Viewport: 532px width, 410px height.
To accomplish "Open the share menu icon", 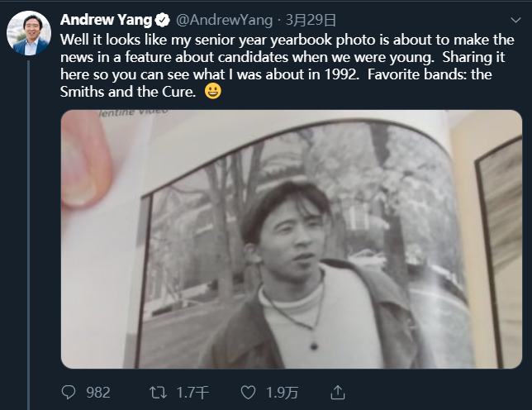I will coord(337,392).
